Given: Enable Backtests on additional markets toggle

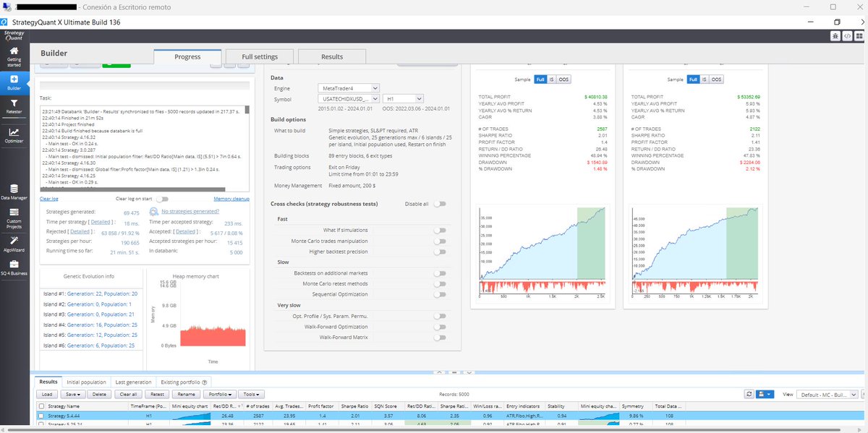Looking at the screenshot, I should click(439, 273).
